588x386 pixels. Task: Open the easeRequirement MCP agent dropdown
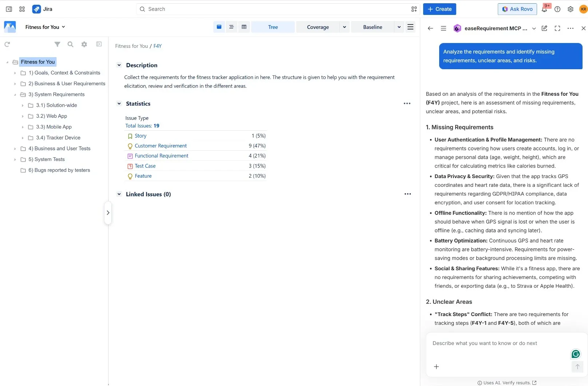(534, 28)
